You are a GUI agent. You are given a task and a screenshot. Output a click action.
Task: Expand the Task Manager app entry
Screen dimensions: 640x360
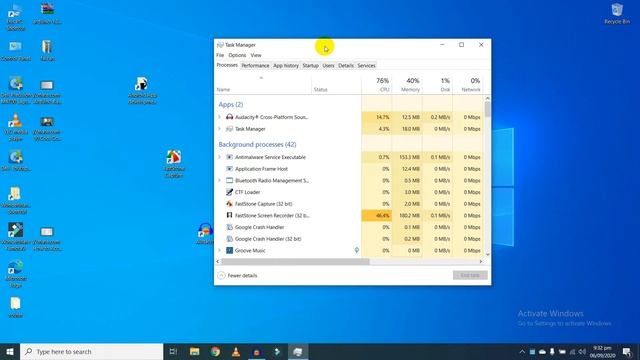coord(219,129)
